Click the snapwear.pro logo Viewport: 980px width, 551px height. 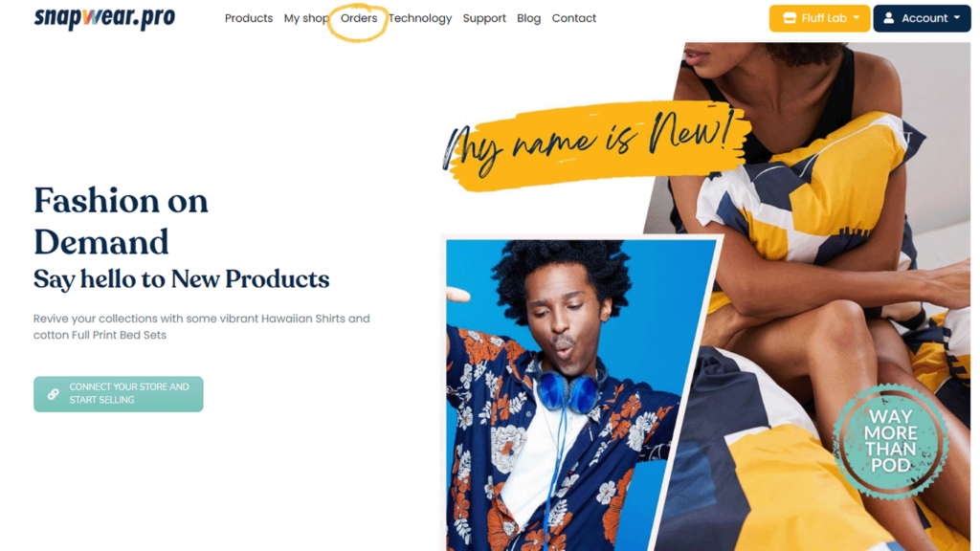click(104, 18)
